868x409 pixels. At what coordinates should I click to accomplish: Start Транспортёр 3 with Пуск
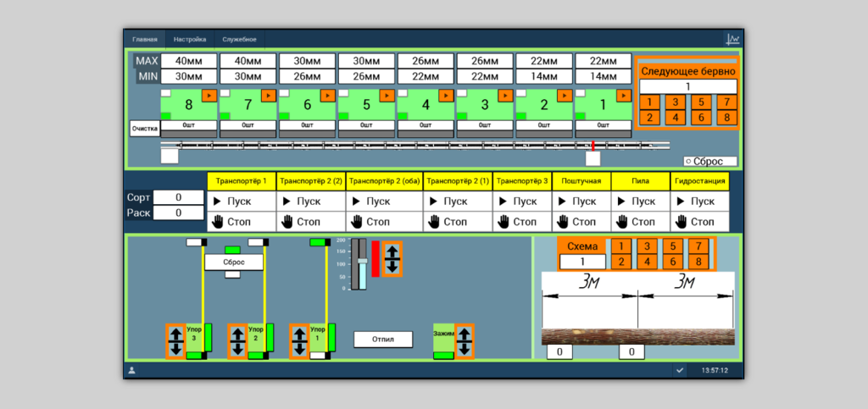[x=522, y=202]
